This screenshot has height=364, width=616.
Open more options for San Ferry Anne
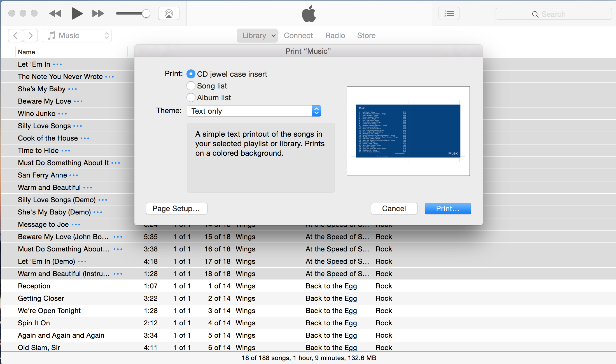tap(74, 175)
